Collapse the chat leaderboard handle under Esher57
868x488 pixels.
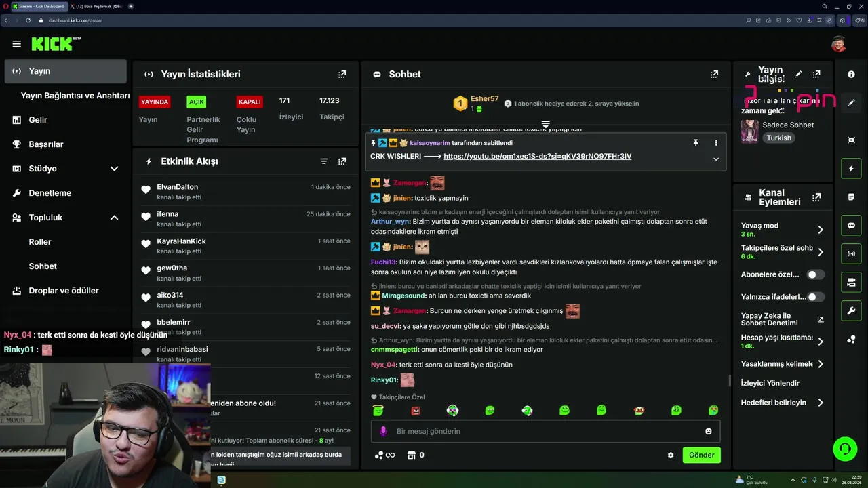tap(545, 124)
